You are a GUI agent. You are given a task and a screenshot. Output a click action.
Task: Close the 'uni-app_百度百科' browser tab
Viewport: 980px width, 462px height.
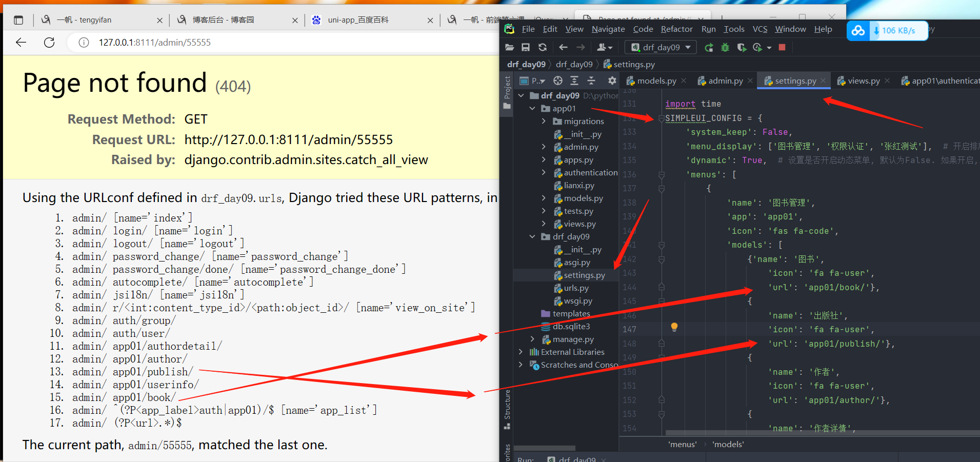[x=430, y=21]
